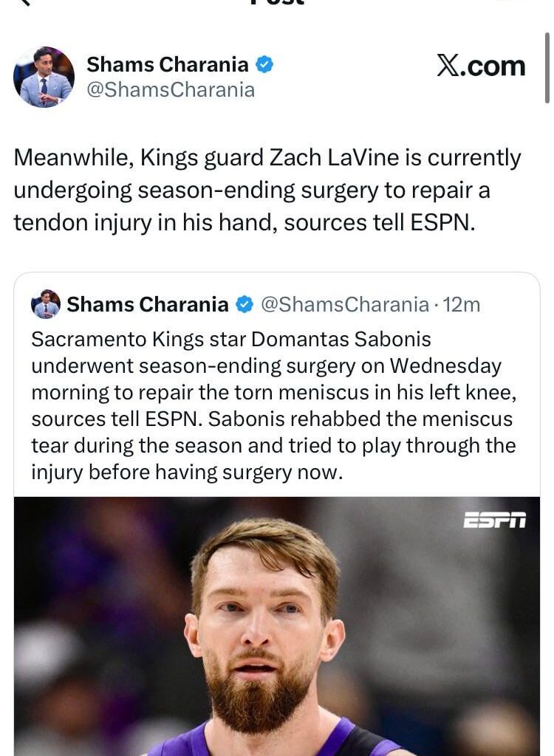
Task: Click the 12m timestamp on the quoted post
Action: point(462,304)
